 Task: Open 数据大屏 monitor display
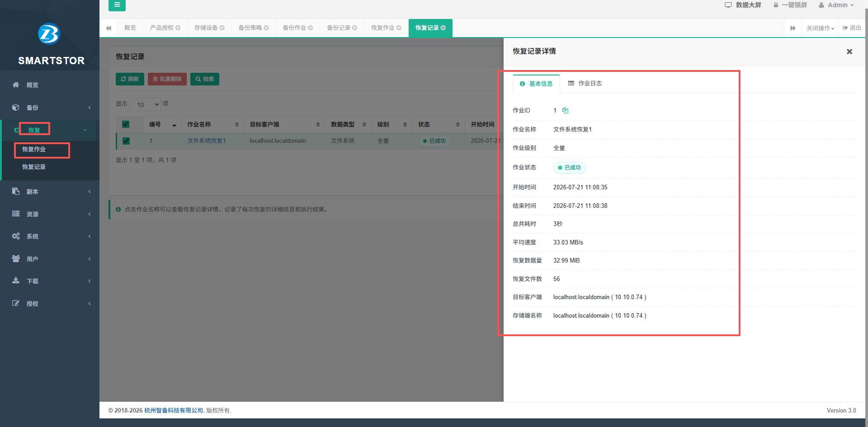click(x=743, y=5)
